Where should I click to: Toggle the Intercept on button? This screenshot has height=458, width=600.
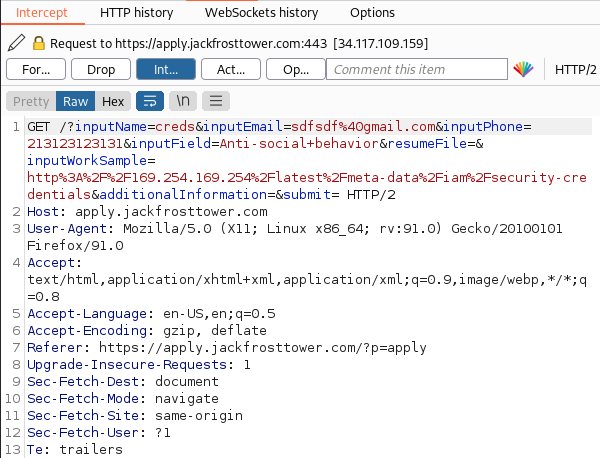(166, 70)
